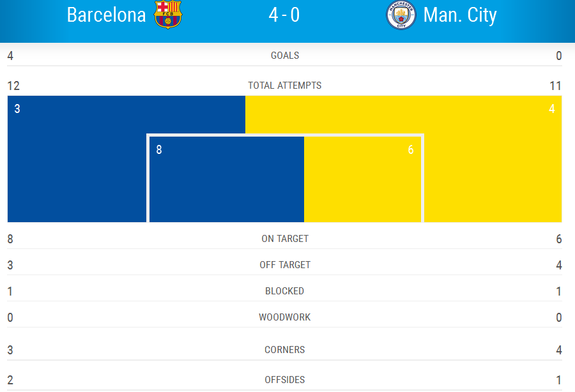Click the OFF TARGET row label

[x=285, y=265]
